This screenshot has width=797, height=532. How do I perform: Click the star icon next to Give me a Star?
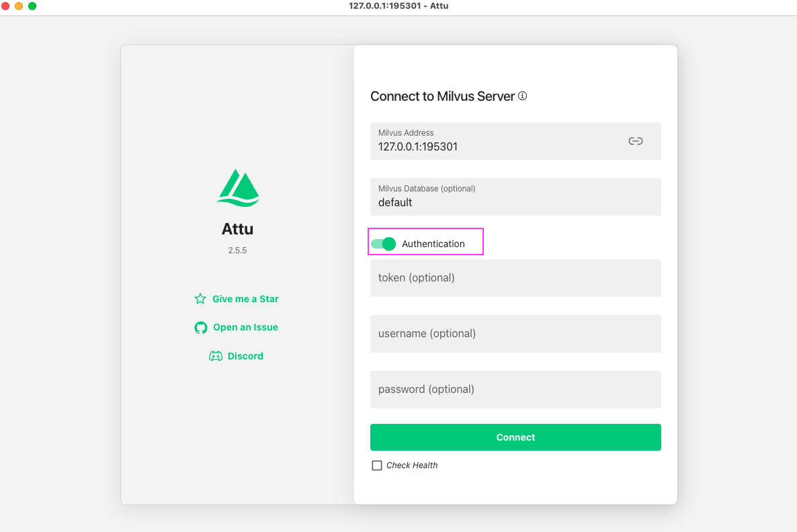point(200,299)
